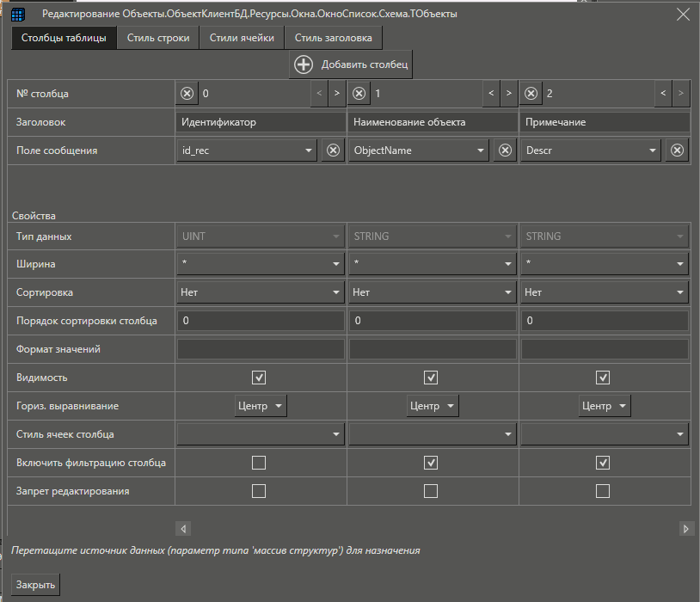The width and height of the screenshot is (700, 602).
Task: Open the Стиль заголовка tab
Action: [x=333, y=38]
